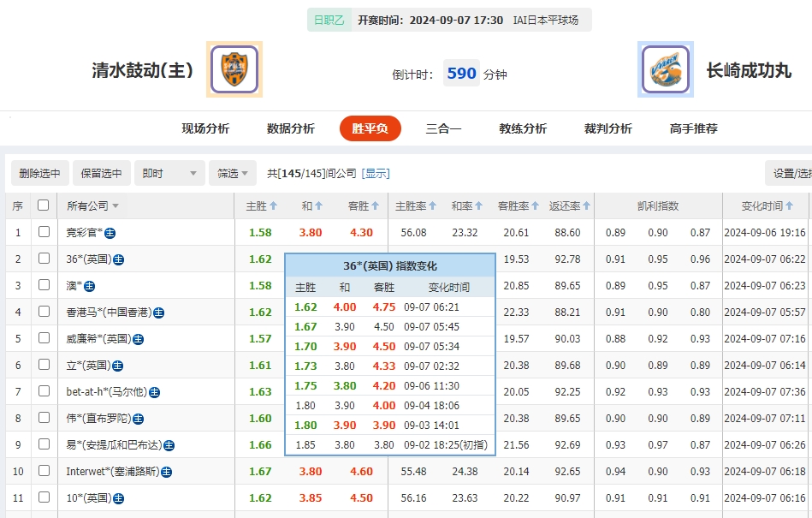The width and height of the screenshot is (812, 518).
Task: Click the 长崎成功丸 away team logo
Action: pyautogui.click(x=665, y=68)
